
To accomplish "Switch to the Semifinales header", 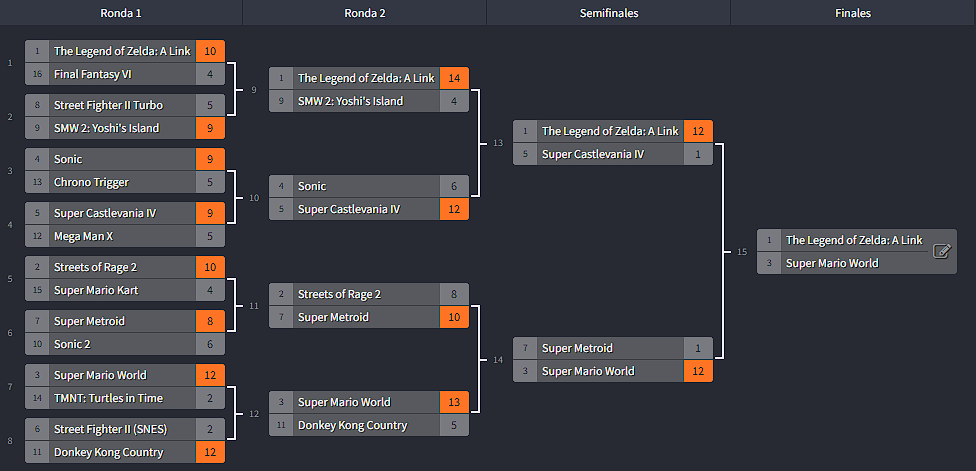I will click(609, 13).
